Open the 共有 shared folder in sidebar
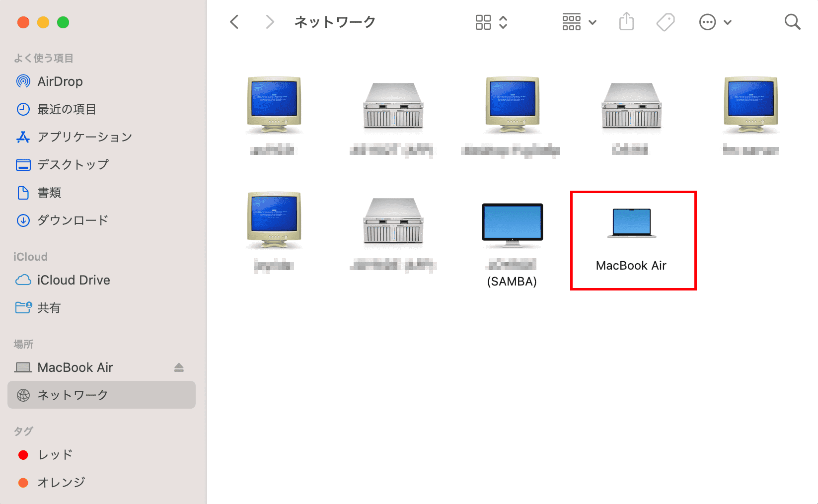The height and width of the screenshot is (504, 818). coord(101,308)
